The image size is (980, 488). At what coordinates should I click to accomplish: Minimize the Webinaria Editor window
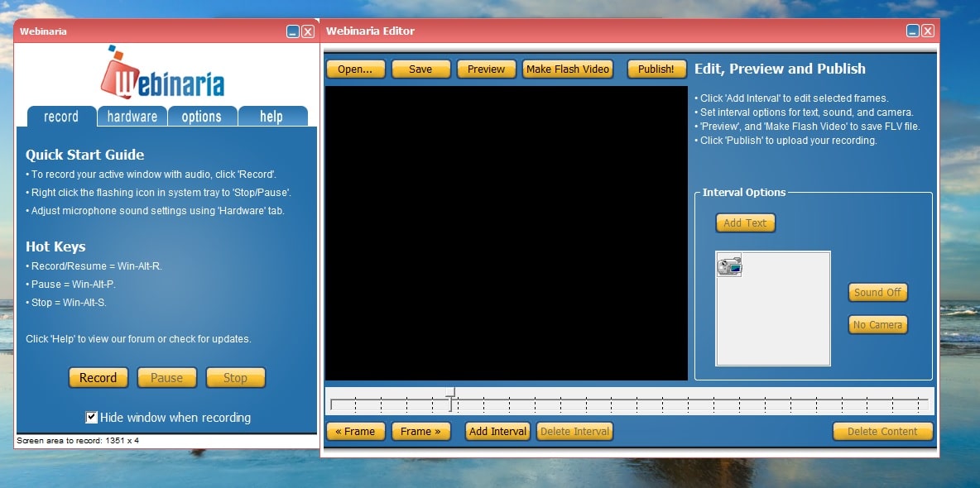pyautogui.click(x=912, y=31)
